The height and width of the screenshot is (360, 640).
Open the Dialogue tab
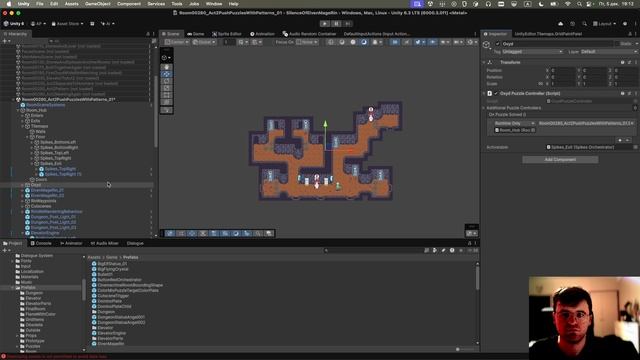pos(135,243)
